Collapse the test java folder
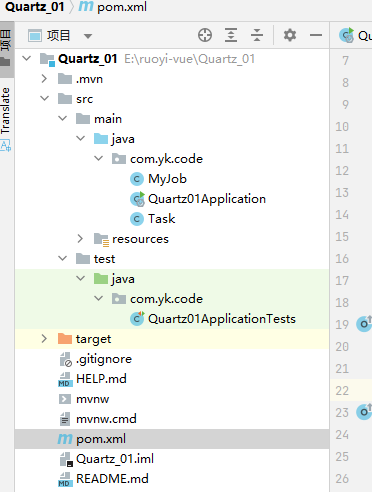372x492 pixels. [x=80, y=279]
